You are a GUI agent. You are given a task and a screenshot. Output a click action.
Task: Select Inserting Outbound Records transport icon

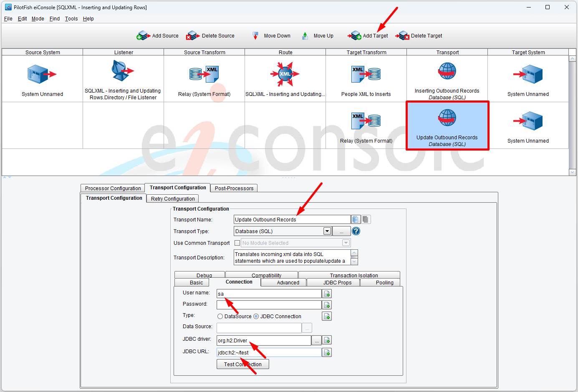point(447,71)
